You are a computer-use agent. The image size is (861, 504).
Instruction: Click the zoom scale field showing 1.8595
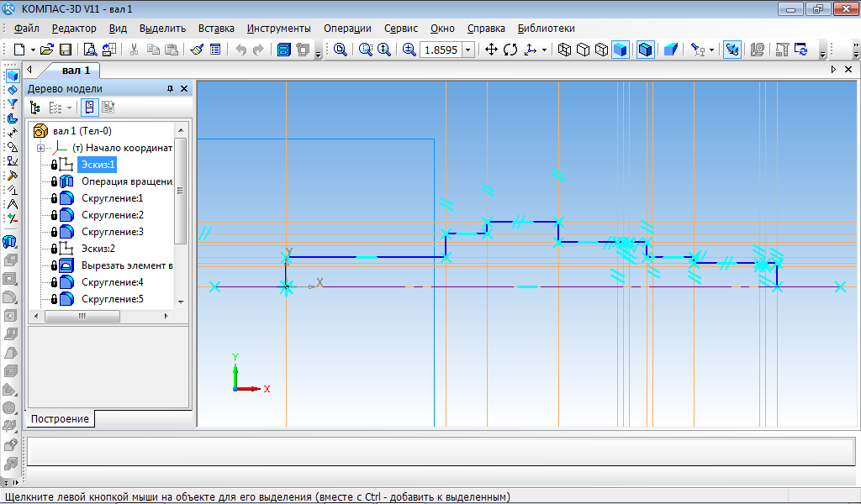441,50
